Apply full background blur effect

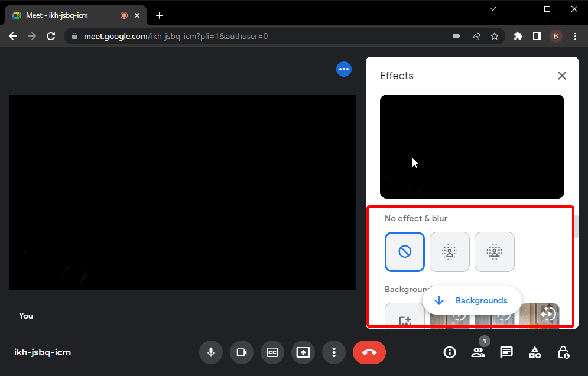pos(495,252)
